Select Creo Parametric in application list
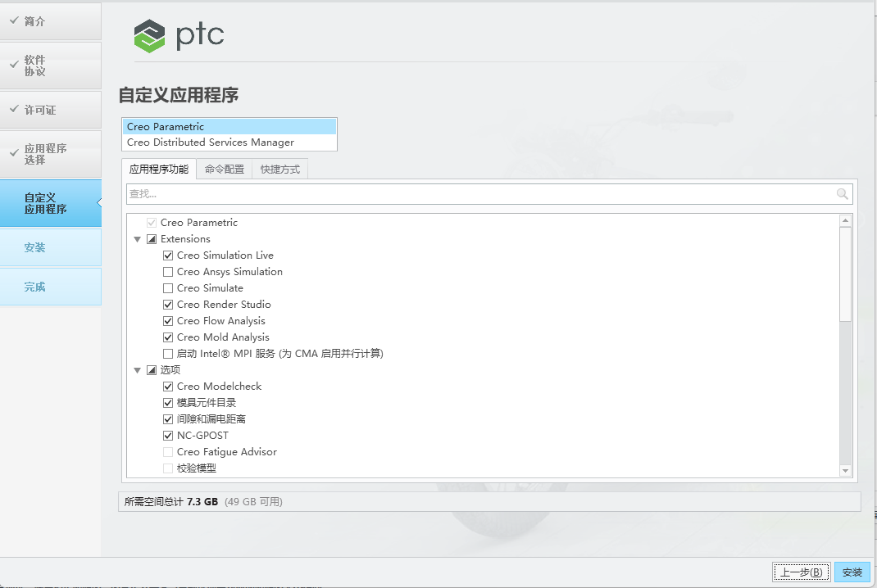Image resolution: width=877 pixels, height=588 pixels. (229, 127)
